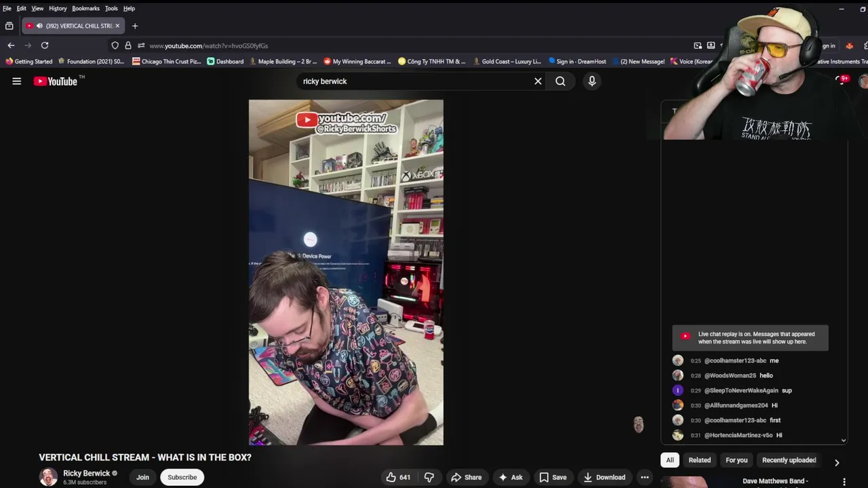Reload the current page
Image resolution: width=868 pixels, height=488 pixels.
pyautogui.click(x=45, y=45)
